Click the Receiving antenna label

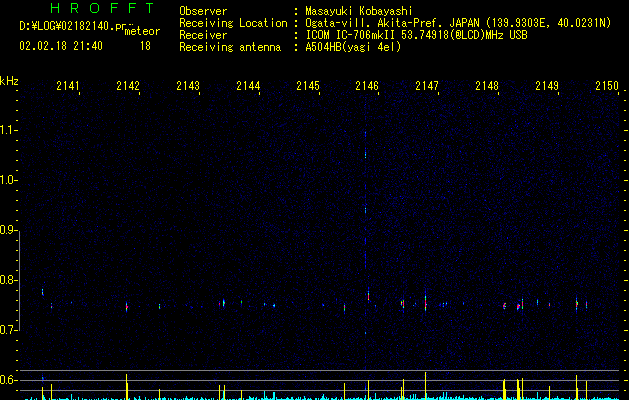pos(230,47)
